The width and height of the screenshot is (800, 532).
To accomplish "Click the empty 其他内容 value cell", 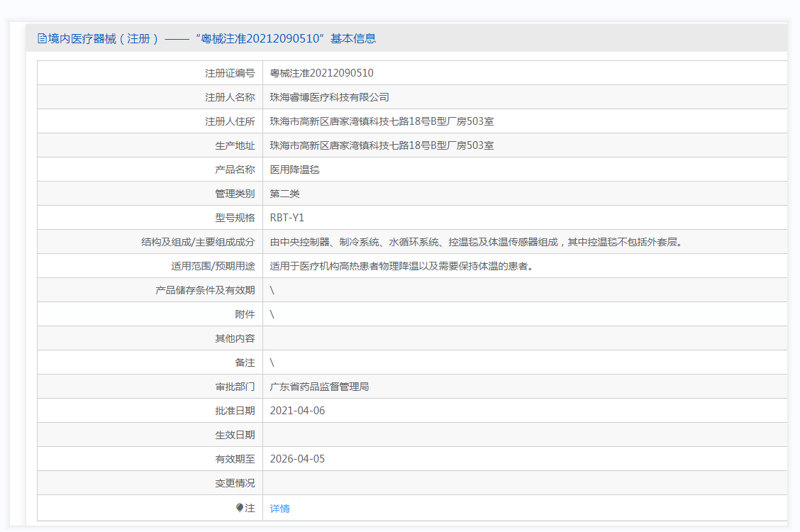I will point(525,338).
